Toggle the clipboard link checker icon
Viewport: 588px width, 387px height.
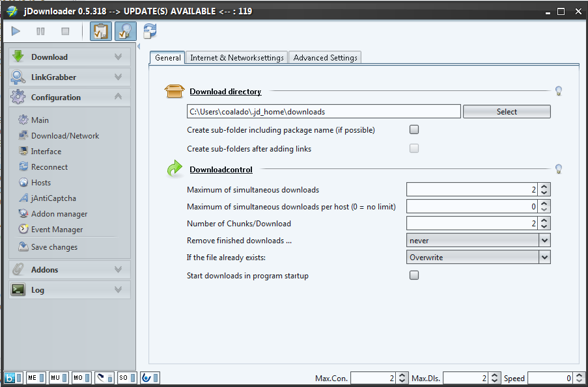pyautogui.click(x=124, y=31)
